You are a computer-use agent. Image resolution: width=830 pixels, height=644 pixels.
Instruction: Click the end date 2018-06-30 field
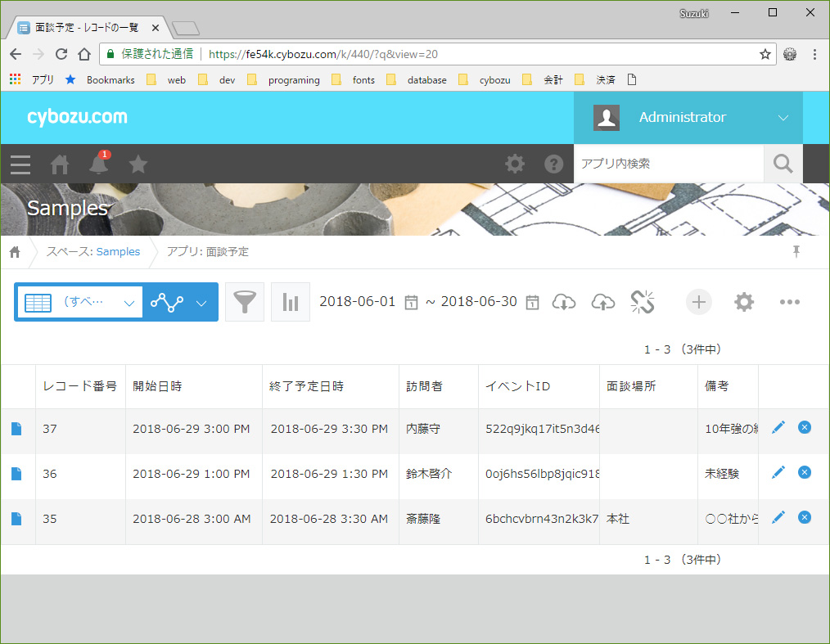point(479,302)
